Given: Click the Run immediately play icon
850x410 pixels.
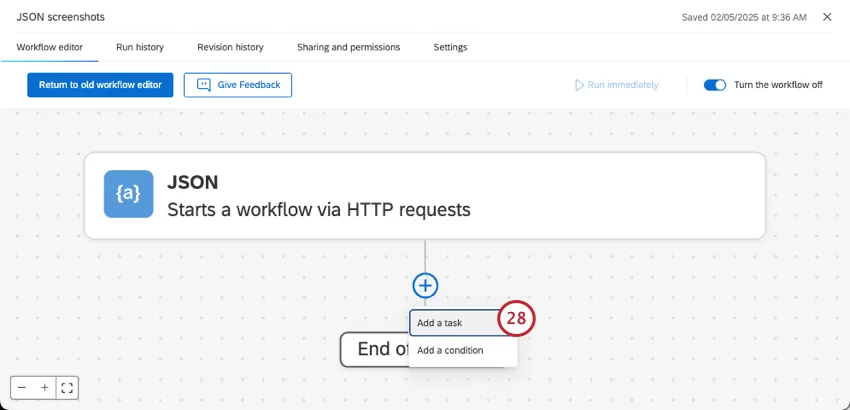Looking at the screenshot, I should (x=579, y=85).
